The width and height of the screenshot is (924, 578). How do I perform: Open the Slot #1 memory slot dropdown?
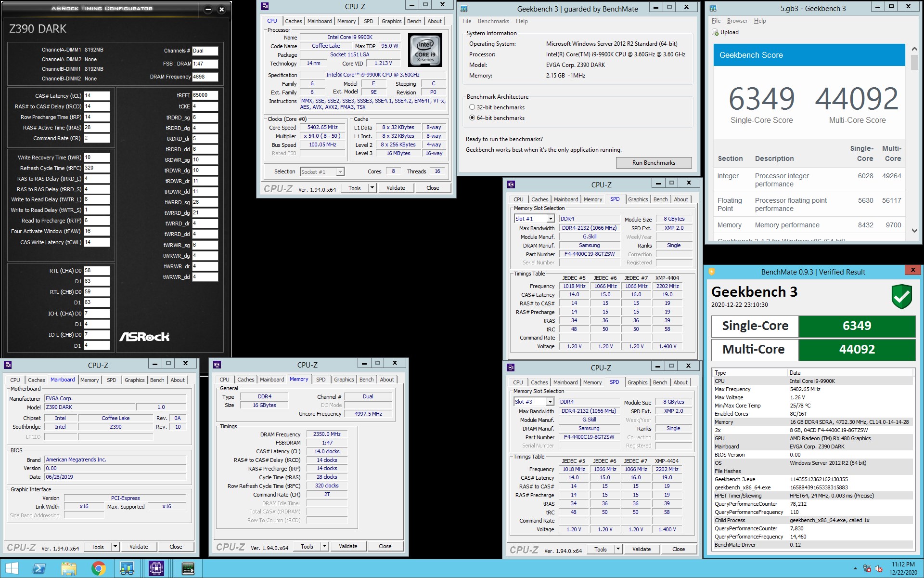coord(550,219)
